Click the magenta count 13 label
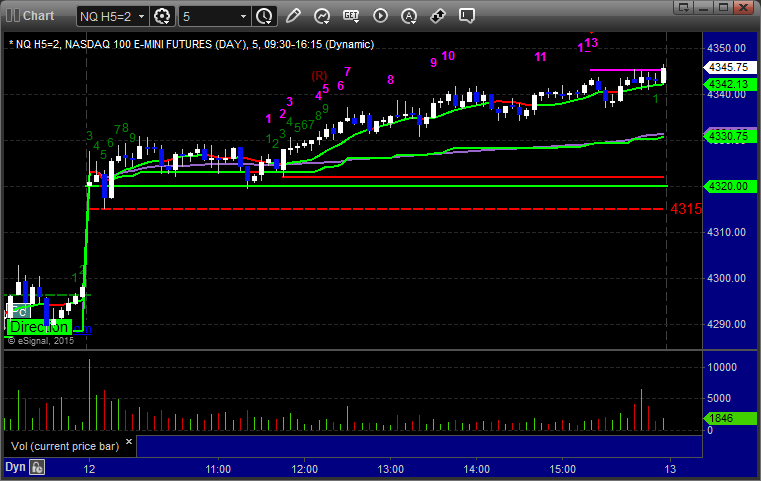The image size is (761, 481). (591, 43)
